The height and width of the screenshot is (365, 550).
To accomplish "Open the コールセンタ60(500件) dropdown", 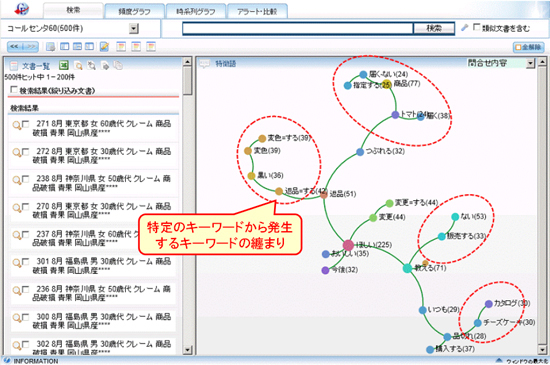I will point(134,28).
